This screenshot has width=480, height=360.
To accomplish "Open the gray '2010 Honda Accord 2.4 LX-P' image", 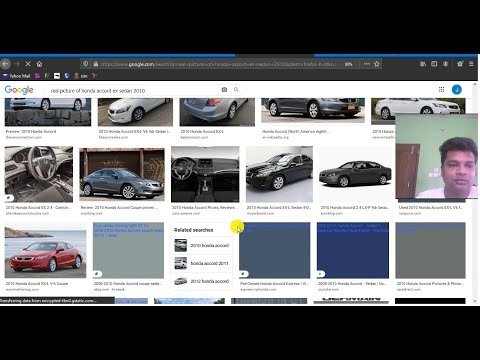I will click(x=355, y=174).
